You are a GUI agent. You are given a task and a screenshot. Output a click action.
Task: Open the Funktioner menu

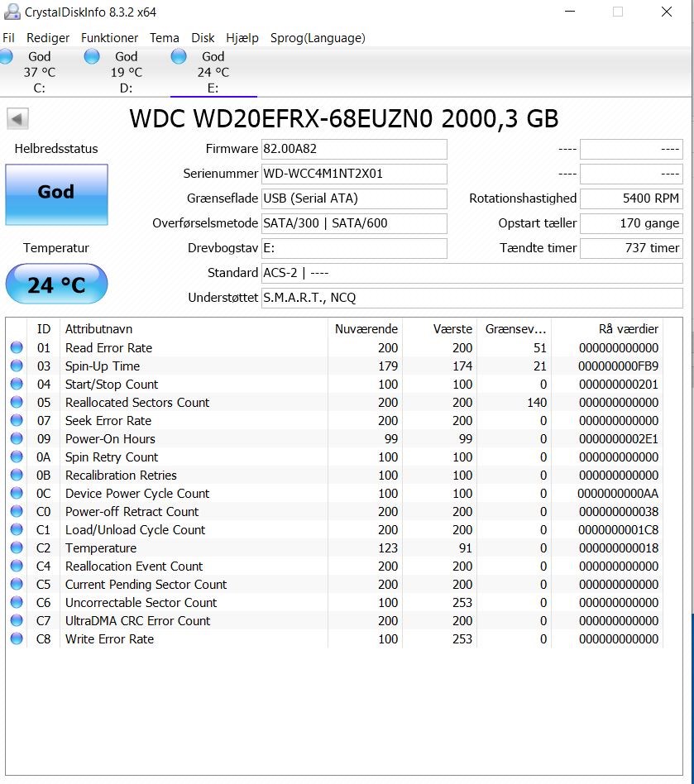pos(109,38)
